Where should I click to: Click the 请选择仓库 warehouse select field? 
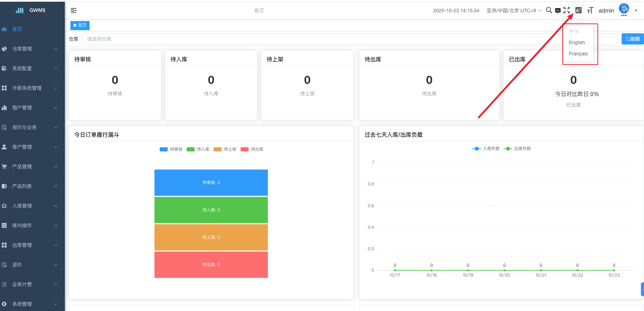(x=315, y=39)
